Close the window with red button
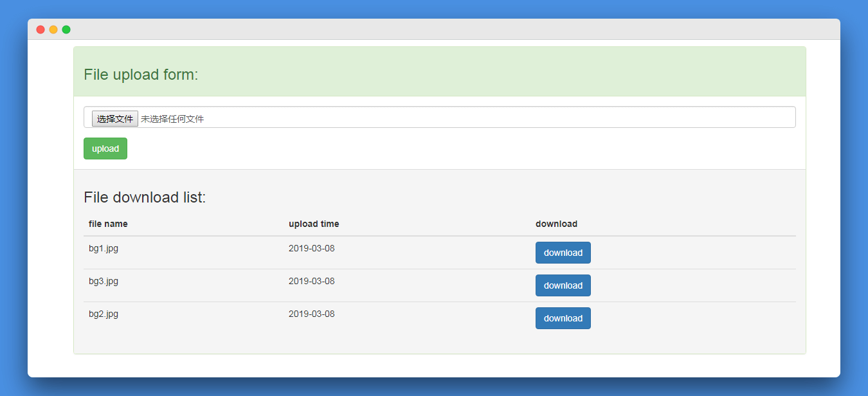This screenshot has width=868, height=396. point(41,30)
